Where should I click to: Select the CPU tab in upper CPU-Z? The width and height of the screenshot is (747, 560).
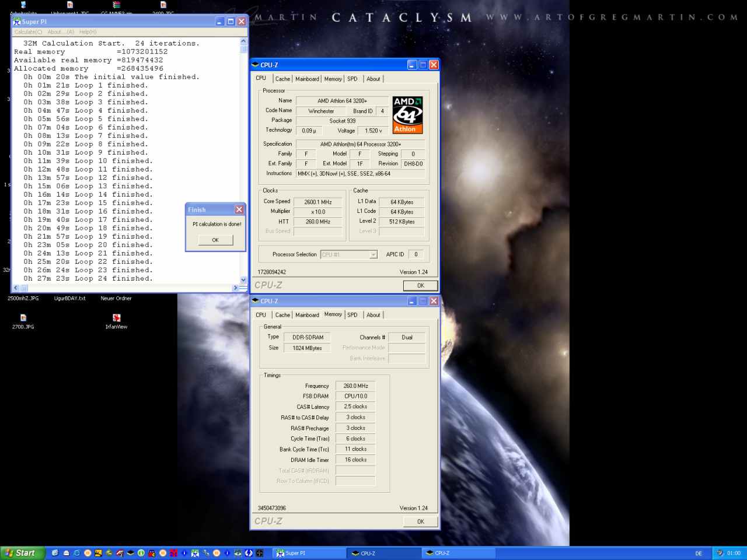pyautogui.click(x=261, y=78)
